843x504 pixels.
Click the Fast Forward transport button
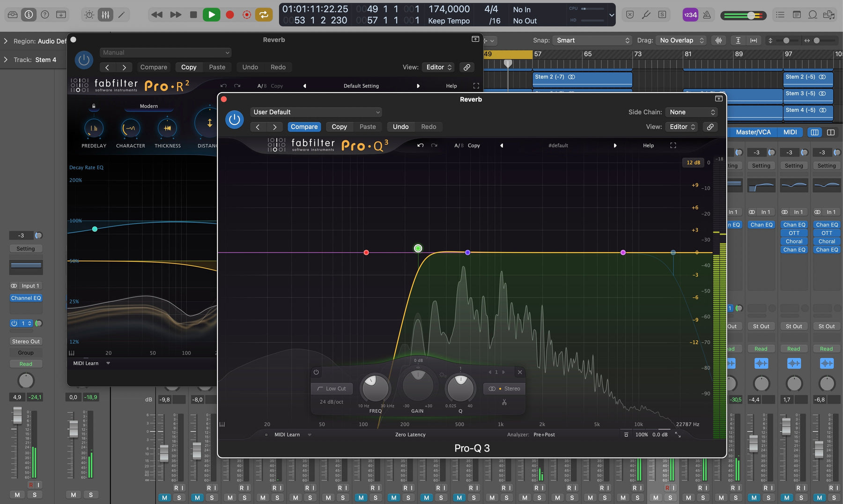click(x=176, y=15)
